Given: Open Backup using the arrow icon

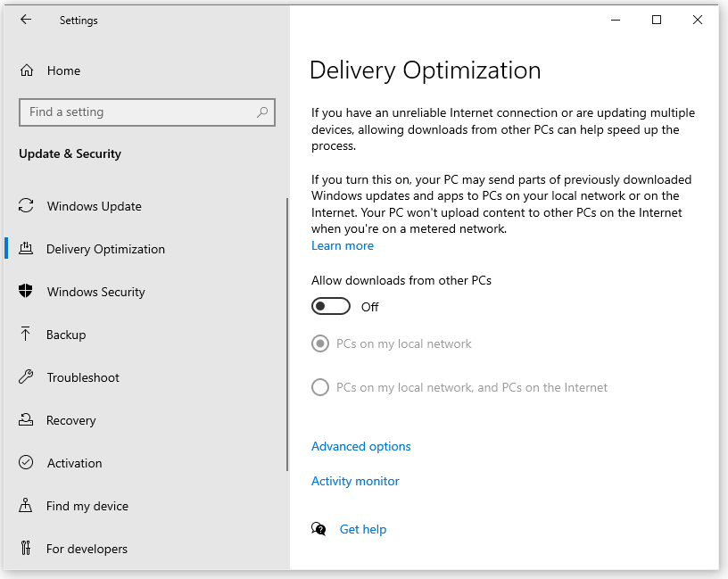Looking at the screenshot, I should (x=26, y=334).
